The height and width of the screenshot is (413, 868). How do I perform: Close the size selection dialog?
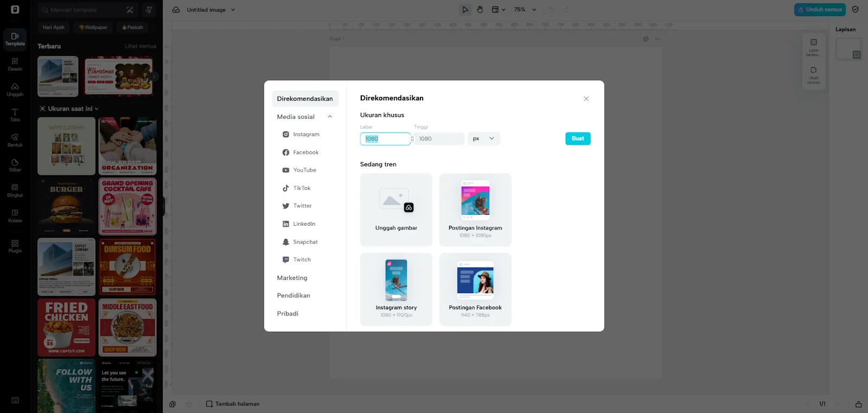coord(586,99)
